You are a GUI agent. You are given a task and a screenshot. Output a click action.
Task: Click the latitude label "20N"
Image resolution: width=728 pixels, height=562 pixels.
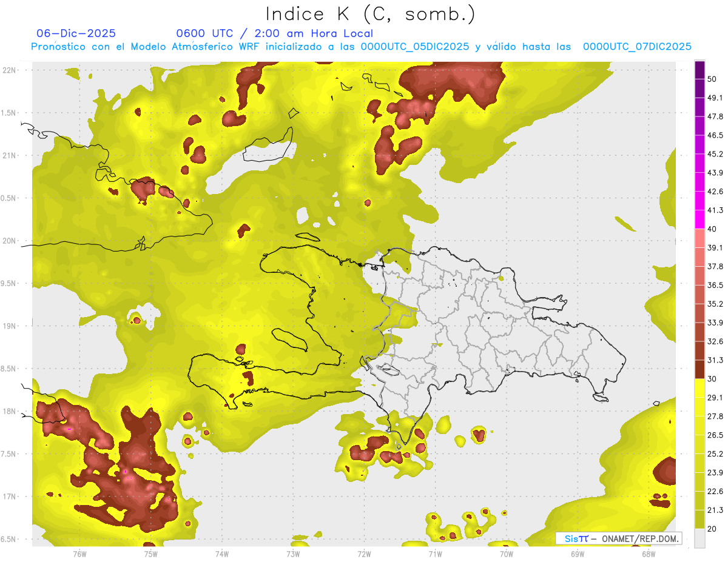pyautogui.click(x=9, y=241)
